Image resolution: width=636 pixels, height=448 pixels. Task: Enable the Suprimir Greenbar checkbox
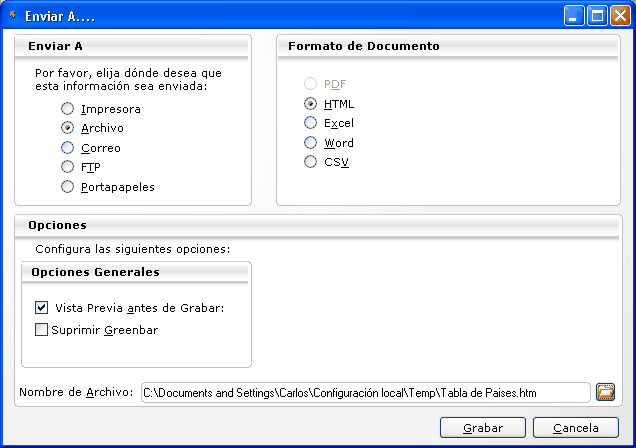pyautogui.click(x=42, y=330)
